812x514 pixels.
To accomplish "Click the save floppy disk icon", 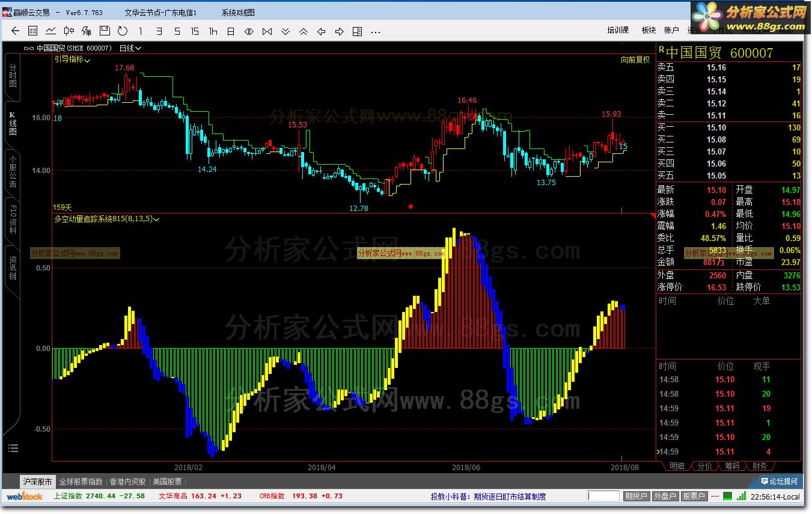I will (105, 31).
